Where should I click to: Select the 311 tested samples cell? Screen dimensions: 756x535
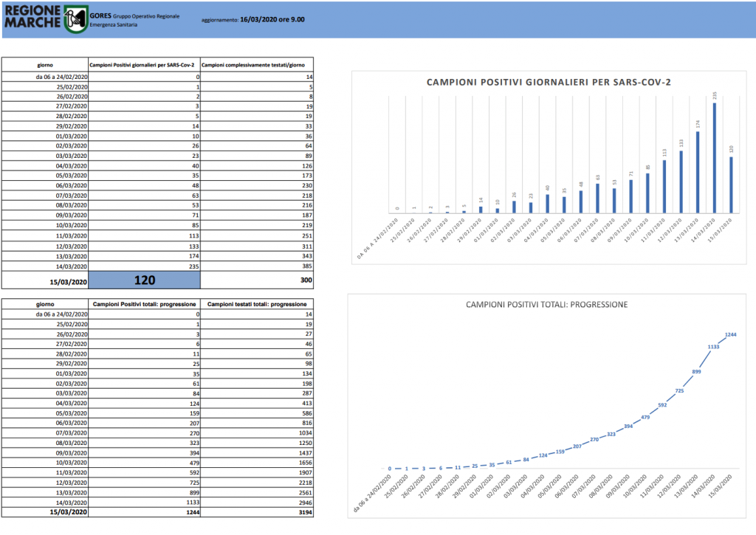click(257, 246)
